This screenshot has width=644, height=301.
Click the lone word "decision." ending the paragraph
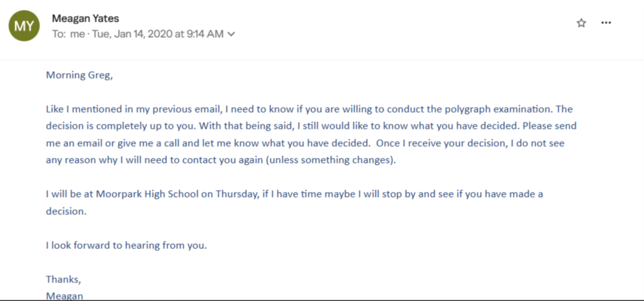click(65, 211)
